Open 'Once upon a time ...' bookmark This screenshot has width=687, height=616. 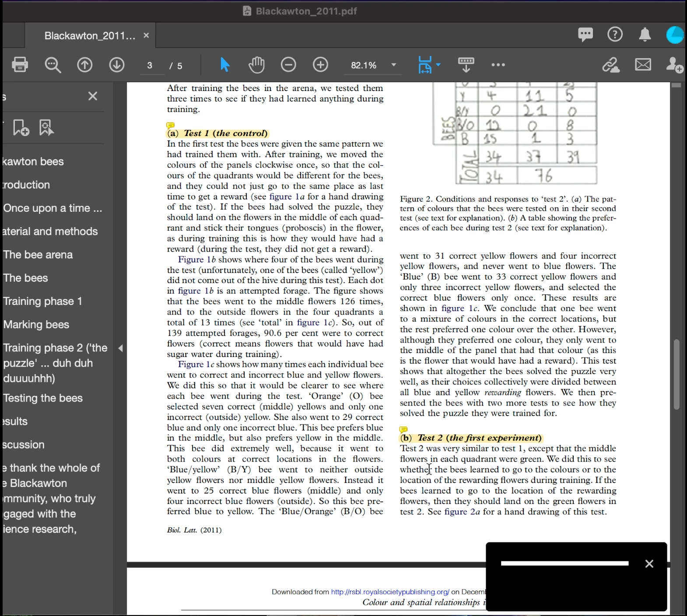(x=53, y=208)
